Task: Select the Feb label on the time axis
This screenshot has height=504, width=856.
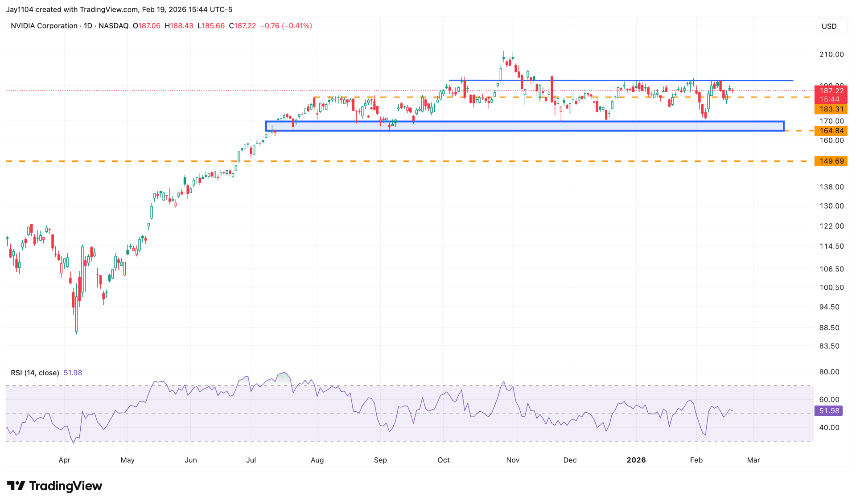Action: coord(697,460)
